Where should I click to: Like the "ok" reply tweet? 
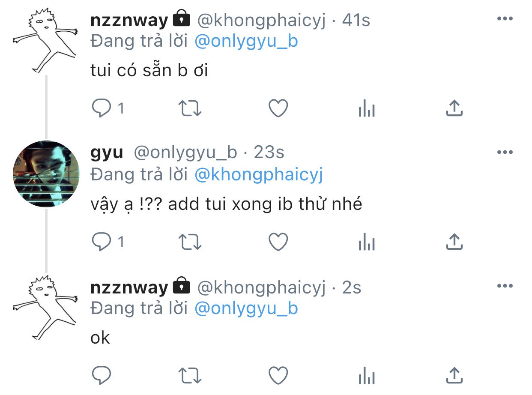click(278, 376)
